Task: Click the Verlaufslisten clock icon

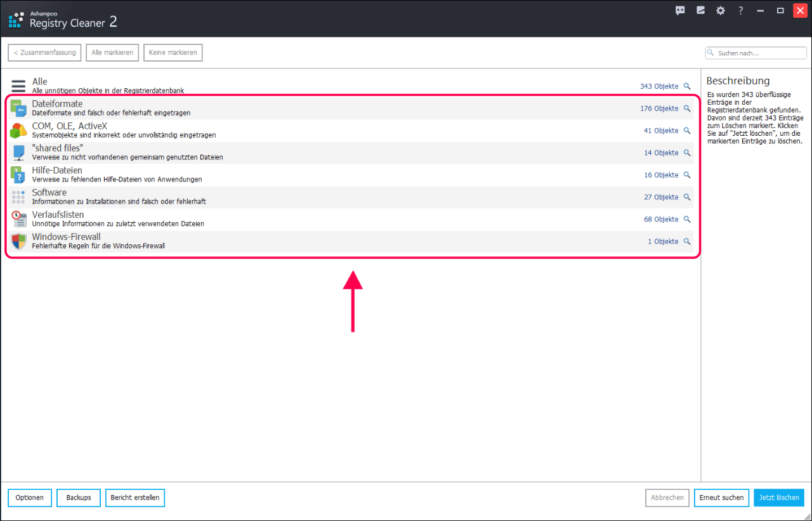Action: point(18,219)
